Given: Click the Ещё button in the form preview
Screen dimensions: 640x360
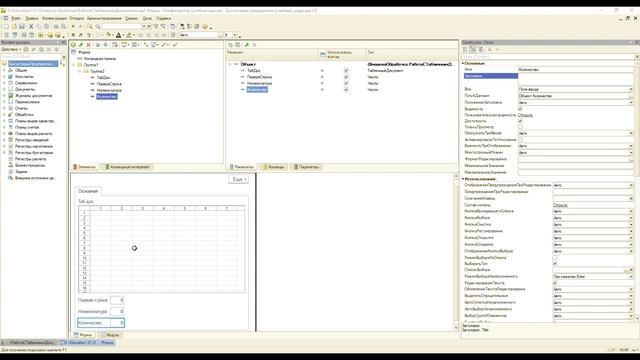Looking at the screenshot, I should (238, 179).
